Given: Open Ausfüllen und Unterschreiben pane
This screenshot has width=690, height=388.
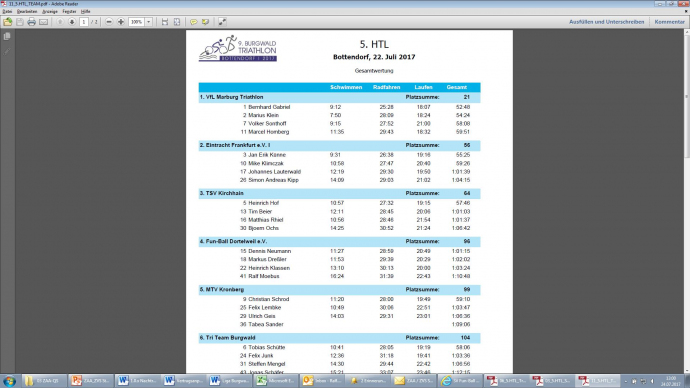Looking at the screenshot, I should coord(606,22).
